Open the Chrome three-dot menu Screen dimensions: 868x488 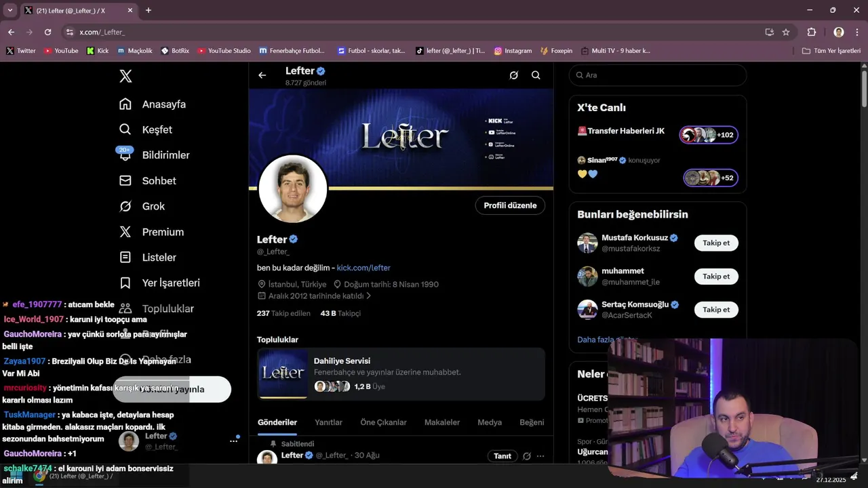point(856,32)
